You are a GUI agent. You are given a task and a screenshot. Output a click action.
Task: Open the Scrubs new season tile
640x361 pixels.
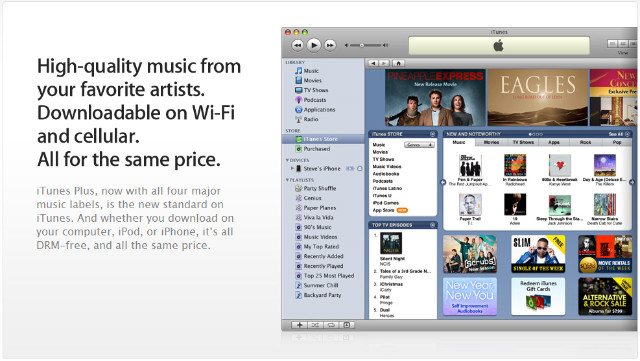470,254
